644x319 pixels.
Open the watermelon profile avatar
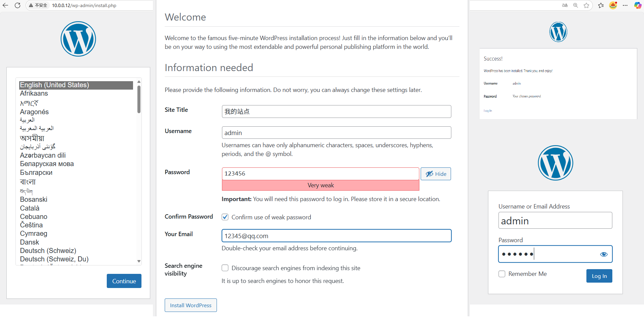[613, 5]
